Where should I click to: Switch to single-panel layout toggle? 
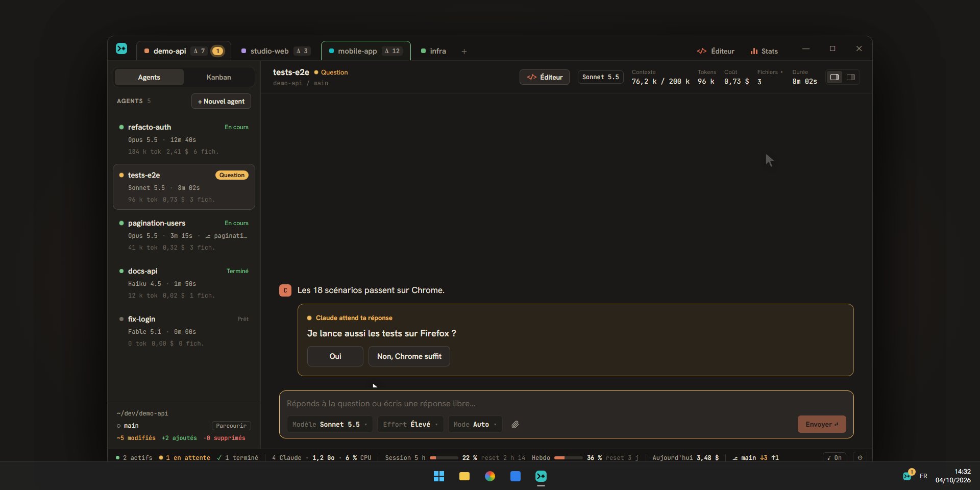(835, 77)
